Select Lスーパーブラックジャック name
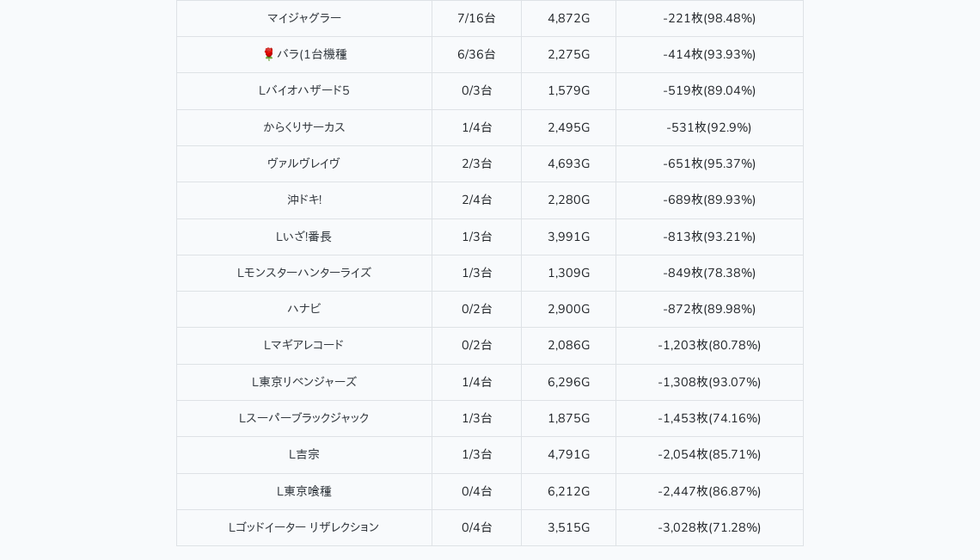Viewport: 980px width, 560px height. click(303, 418)
